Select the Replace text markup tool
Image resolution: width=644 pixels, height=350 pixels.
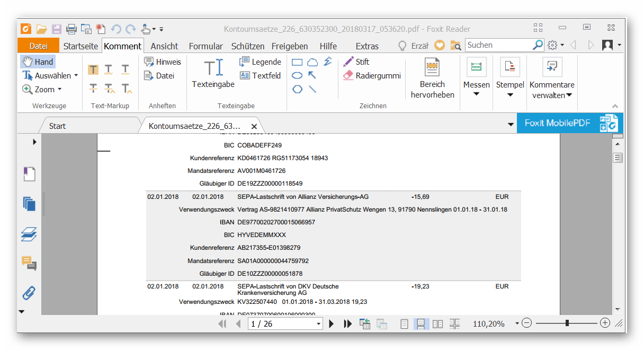(109, 88)
